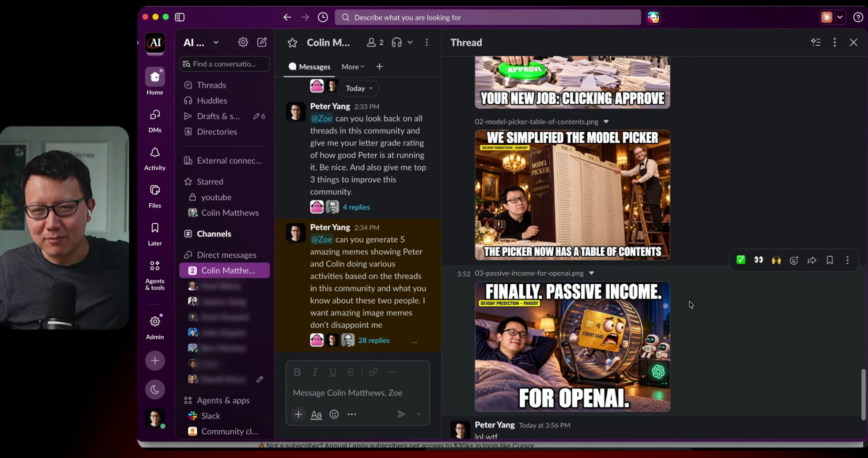Open the history clock icon
868x458 pixels.
tap(323, 17)
